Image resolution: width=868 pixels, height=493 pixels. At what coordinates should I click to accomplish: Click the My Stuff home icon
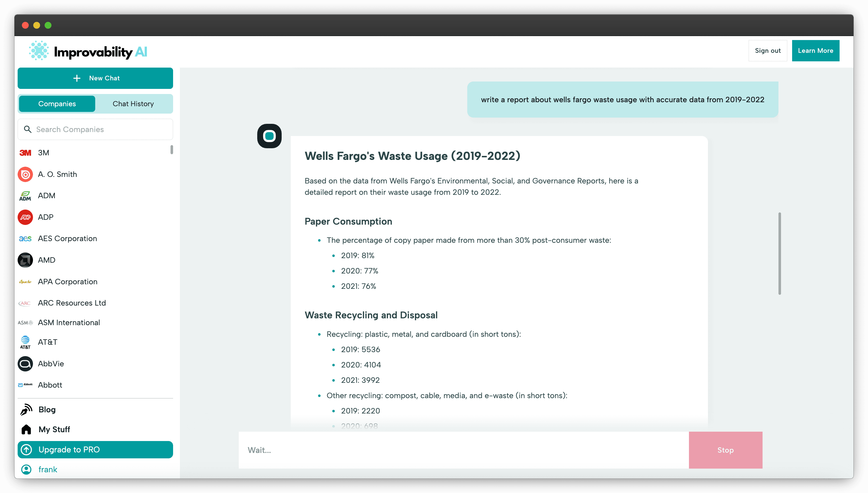tap(26, 429)
